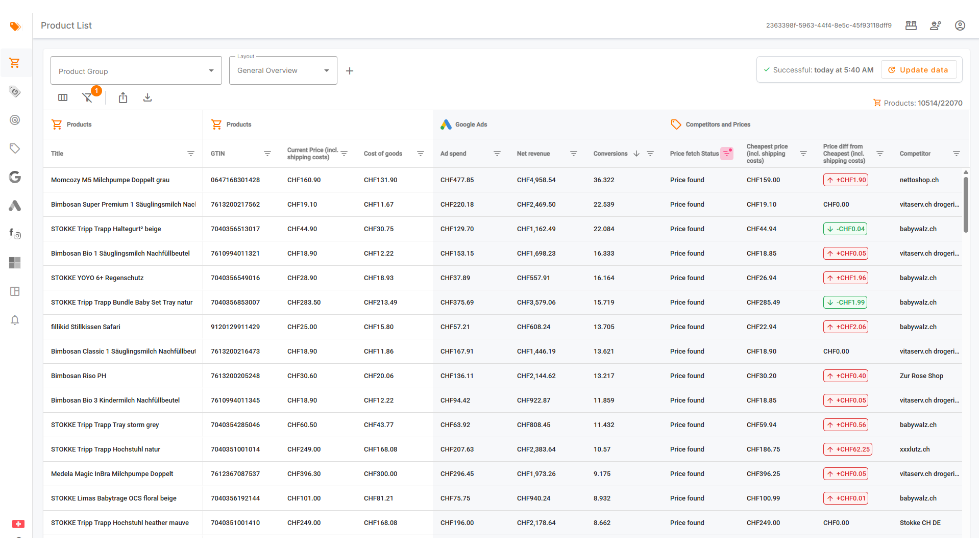Screen dimensions: 980x551
Task: Open filter menu for Competitor column
Action: click(957, 154)
